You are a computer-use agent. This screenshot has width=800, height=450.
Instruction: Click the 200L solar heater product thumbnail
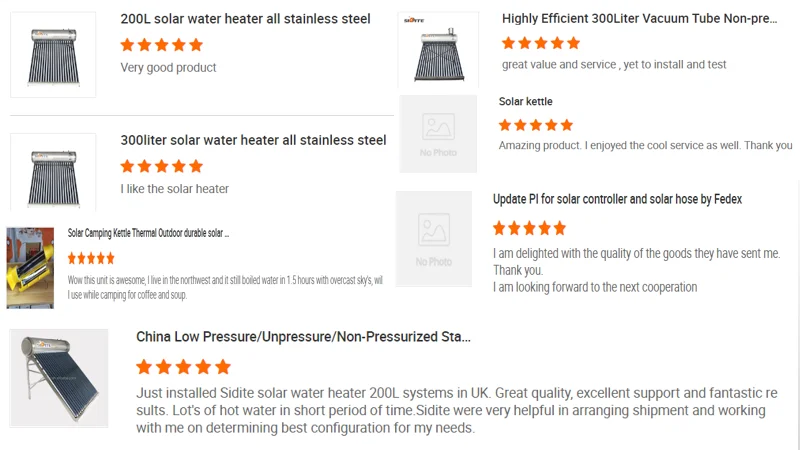tap(53, 55)
